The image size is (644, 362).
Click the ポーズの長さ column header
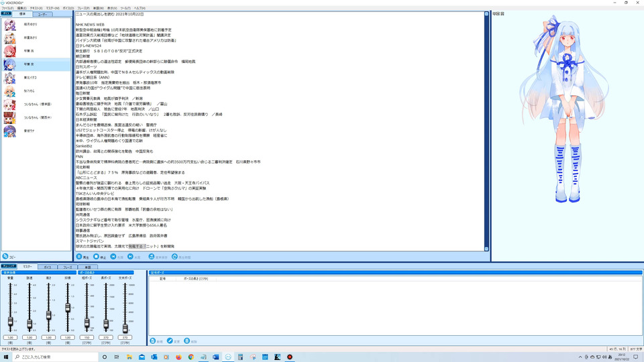[196, 279]
